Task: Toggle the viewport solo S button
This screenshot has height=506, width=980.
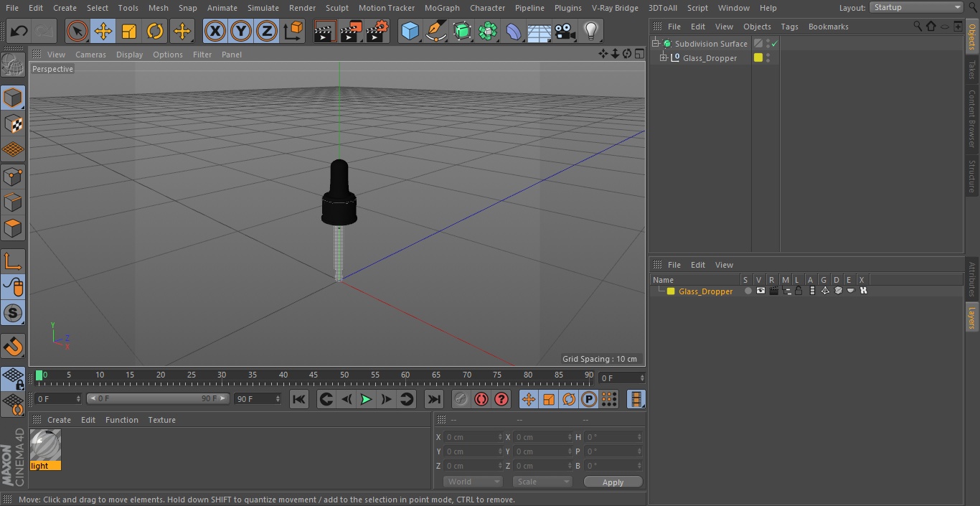Action: [13, 313]
